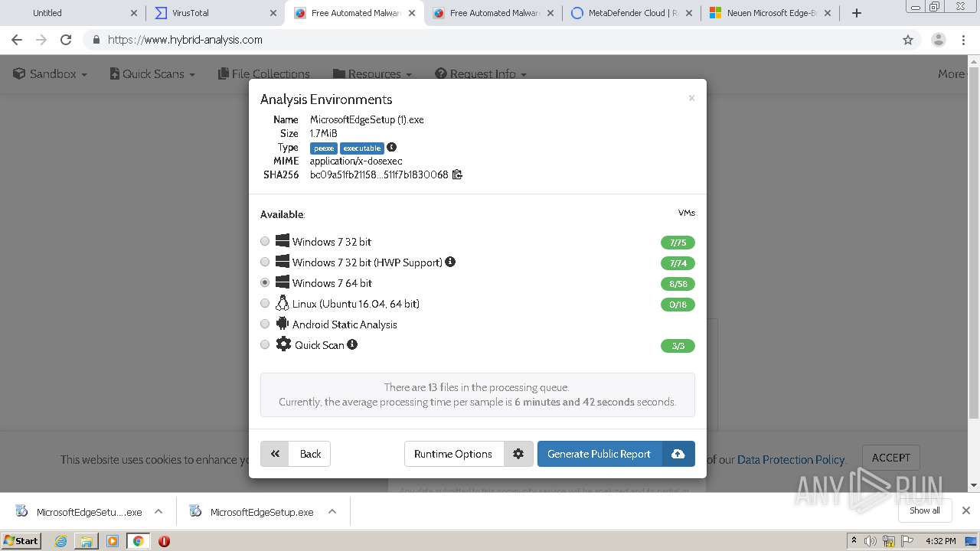Copy SHA256 hash with clipboard icon
980x551 pixels.
pyautogui.click(x=457, y=174)
